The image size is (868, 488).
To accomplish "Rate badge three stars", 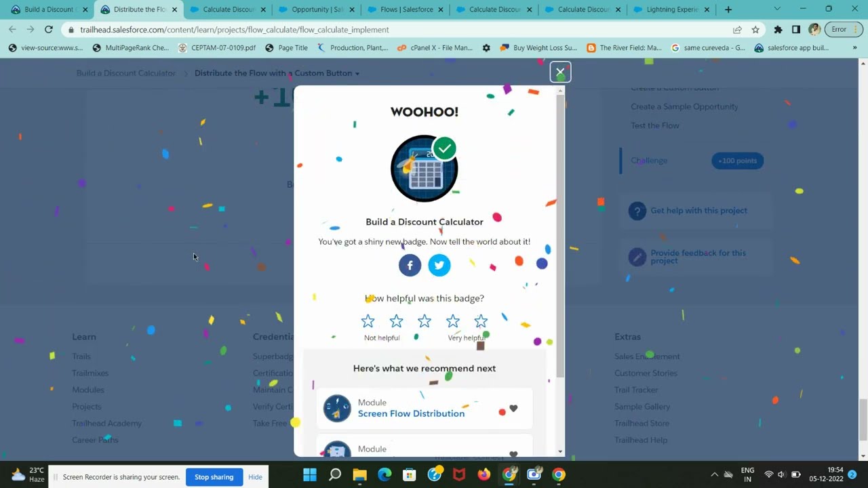I will pos(425,321).
